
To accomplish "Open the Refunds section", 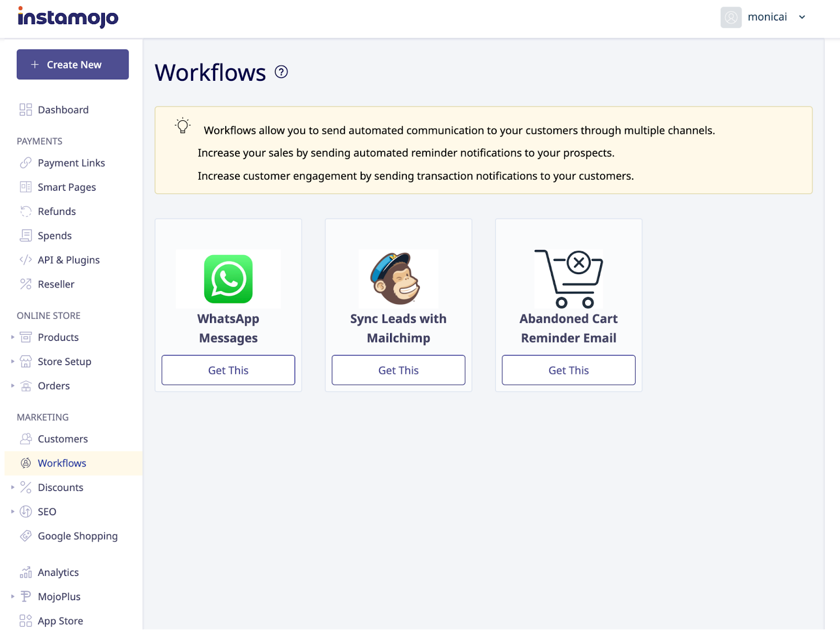I will pos(57,211).
